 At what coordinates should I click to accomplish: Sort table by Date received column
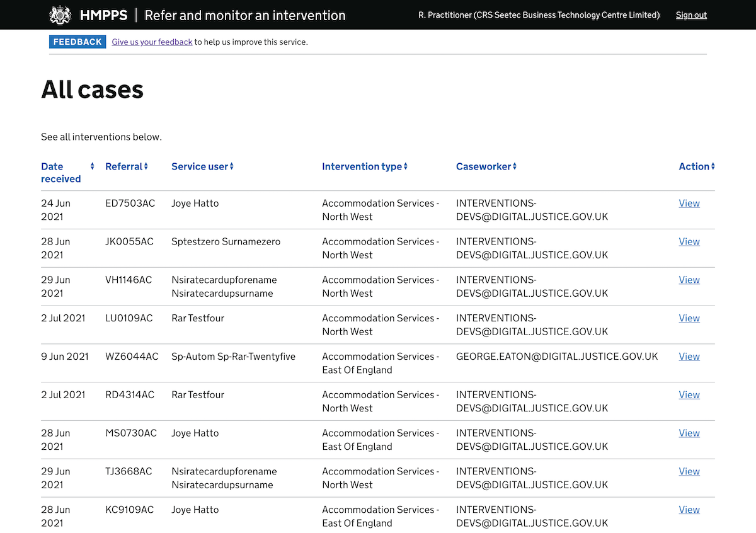pyautogui.click(x=60, y=173)
